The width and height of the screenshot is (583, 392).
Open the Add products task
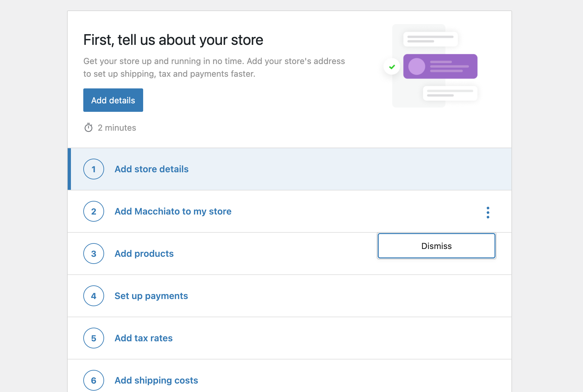coord(290,254)
